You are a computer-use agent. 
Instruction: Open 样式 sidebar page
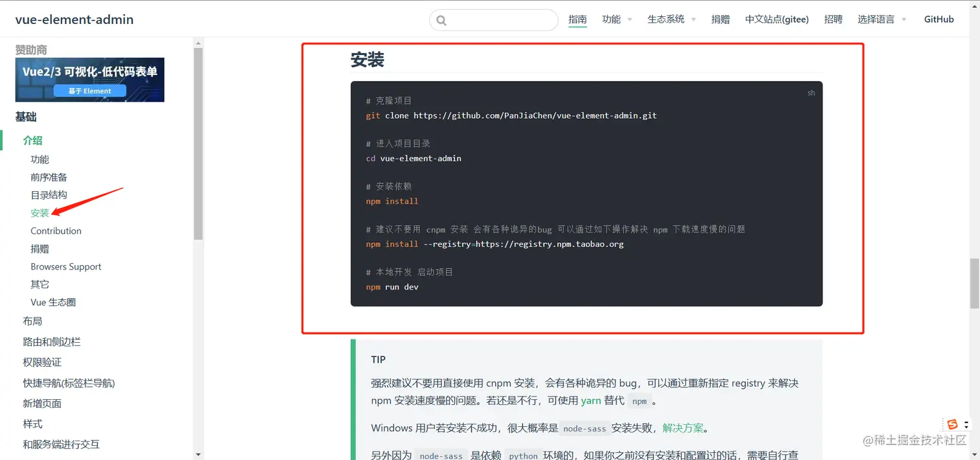[x=32, y=424]
